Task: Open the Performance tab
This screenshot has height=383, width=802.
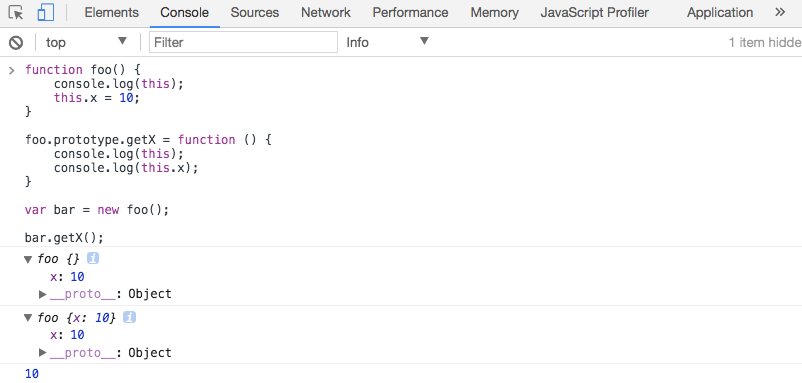Action: tap(410, 13)
